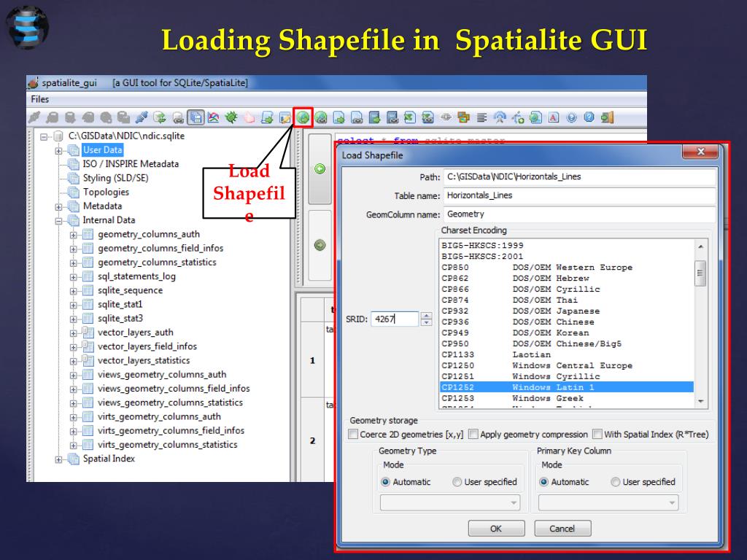Viewport: 747px width, 560px height.
Task: Select views_geometry_columns_field_infos table
Action: pos(174,389)
